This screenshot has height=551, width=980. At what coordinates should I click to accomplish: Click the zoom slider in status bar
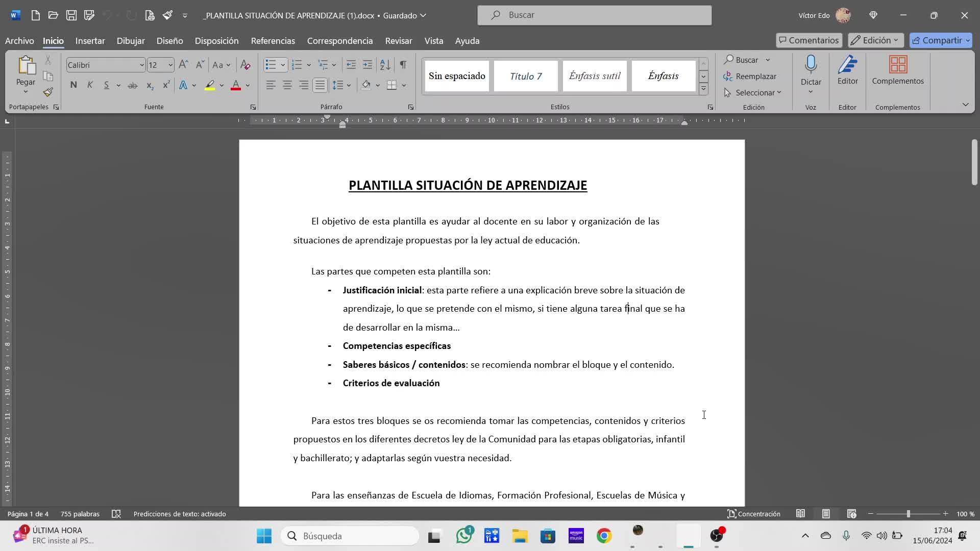tap(908, 514)
